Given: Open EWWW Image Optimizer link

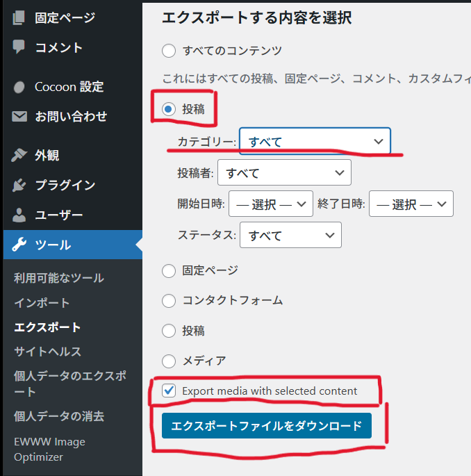Looking at the screenshot, I should click(x=48, y=449).
